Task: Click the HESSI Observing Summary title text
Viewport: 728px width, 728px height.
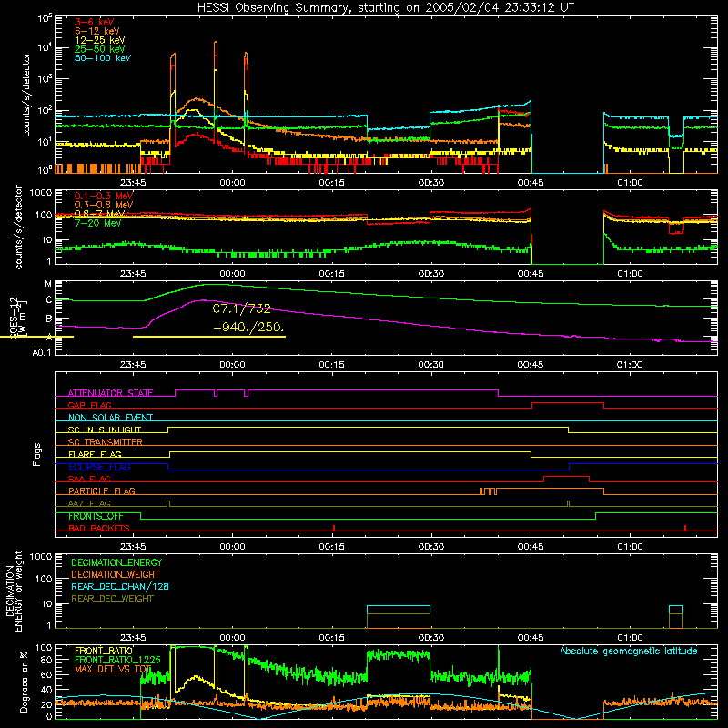Action: pyautogui.click(x=385, y=7)
